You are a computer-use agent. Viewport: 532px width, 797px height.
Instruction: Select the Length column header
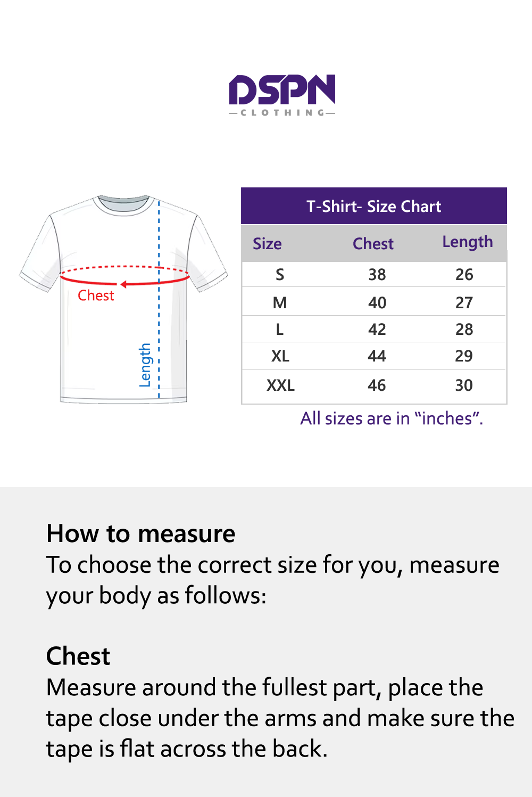coord(468,242)
